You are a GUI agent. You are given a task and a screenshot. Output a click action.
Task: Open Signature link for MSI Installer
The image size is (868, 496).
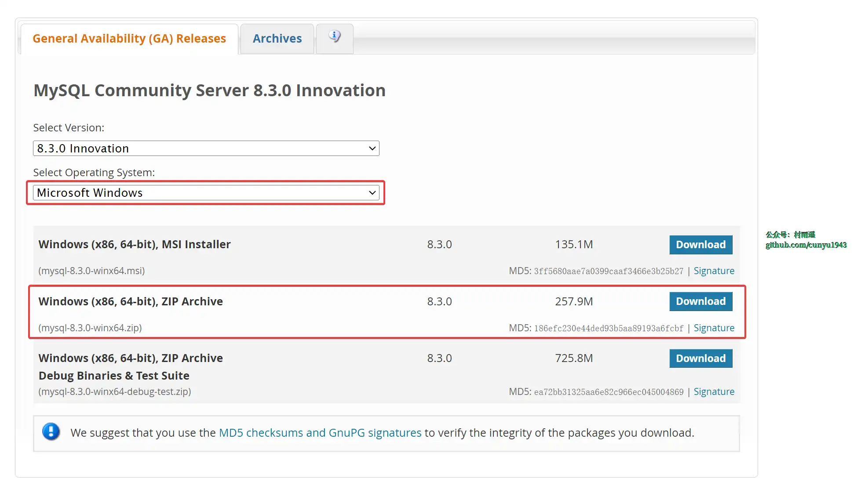coord(714,271)
